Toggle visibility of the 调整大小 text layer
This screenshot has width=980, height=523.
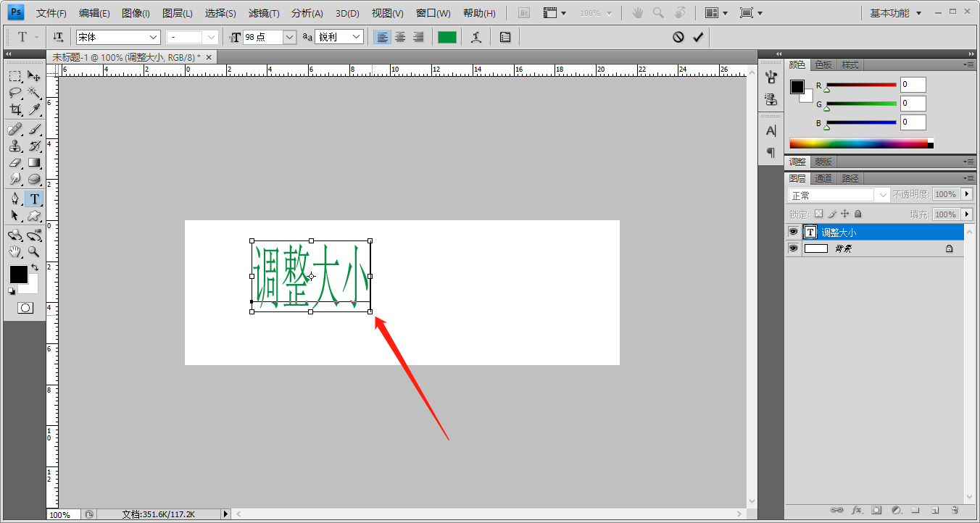tap(794, 232)
